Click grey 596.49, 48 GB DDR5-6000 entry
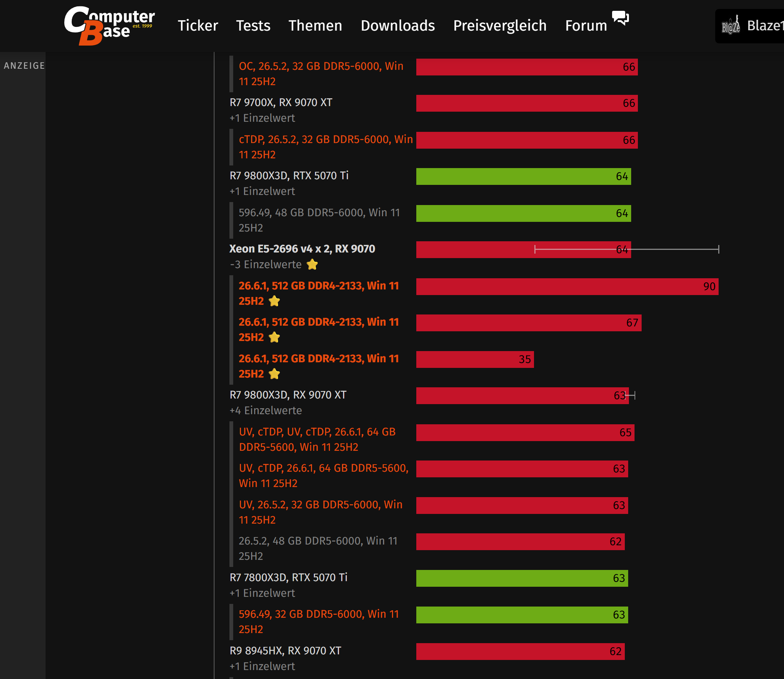The height and width of the screenshot is (679, 784). point(319,220)
